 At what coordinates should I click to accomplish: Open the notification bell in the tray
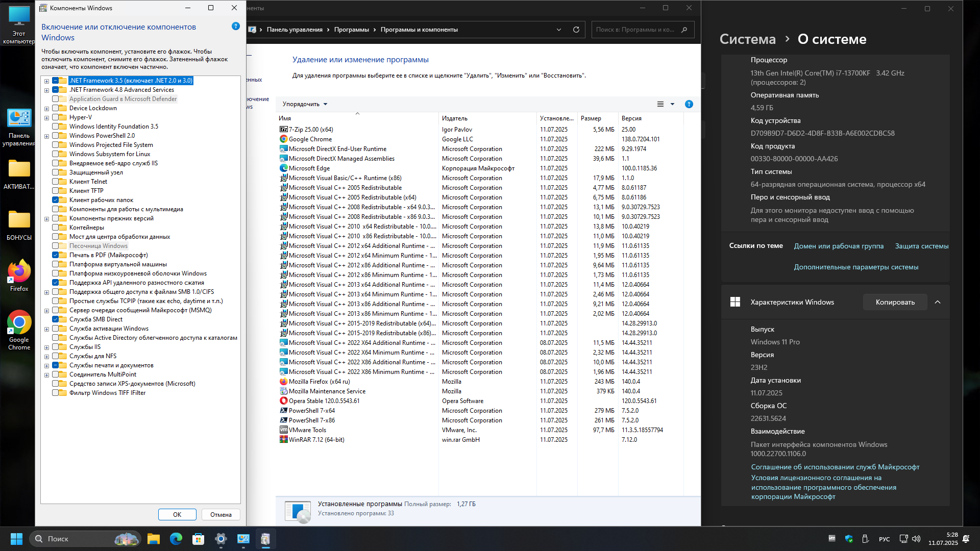point(966,539)
